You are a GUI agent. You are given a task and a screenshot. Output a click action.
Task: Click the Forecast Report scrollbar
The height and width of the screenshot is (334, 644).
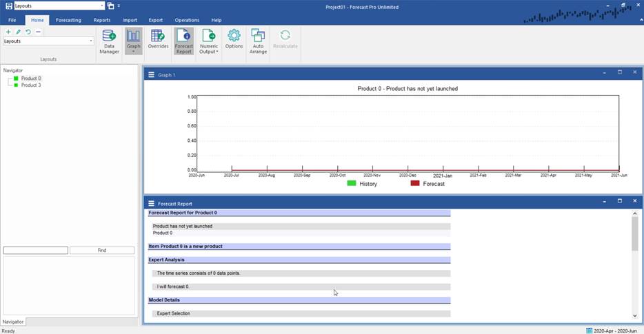[x=634, y=234]
